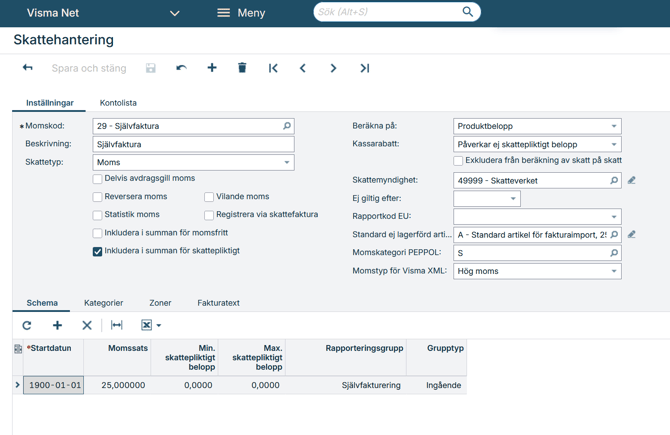Open the Skattetyp dropdown
Screen dimensions: 670x435
click(286, 162)
